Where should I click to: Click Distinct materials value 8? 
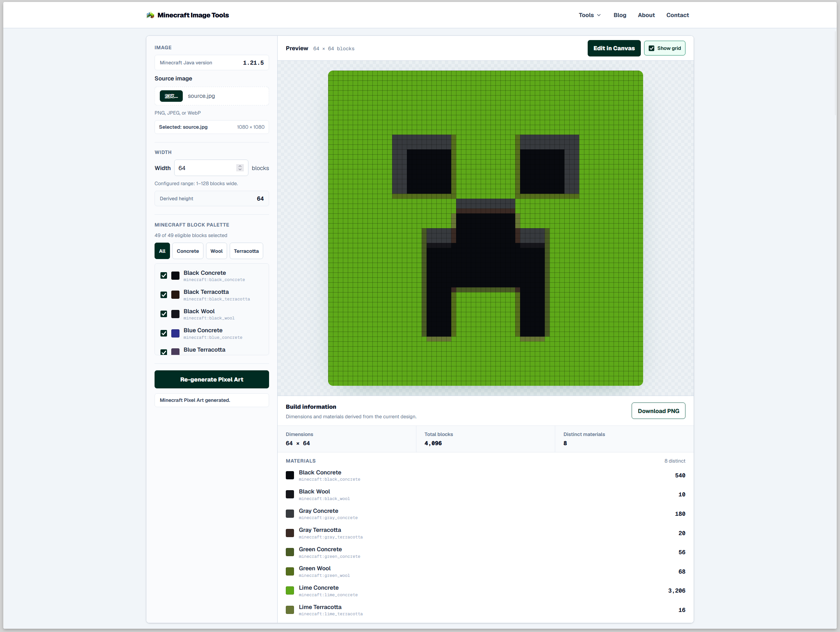565,443
